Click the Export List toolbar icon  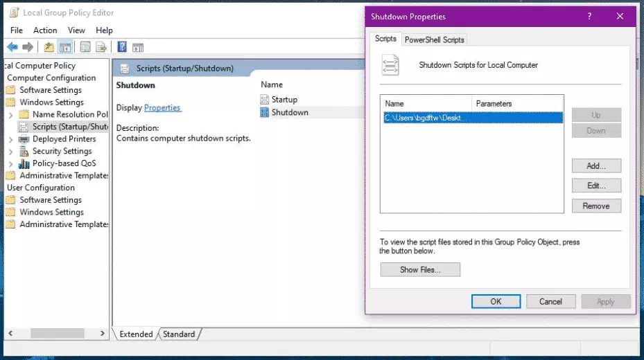[101, 47]
